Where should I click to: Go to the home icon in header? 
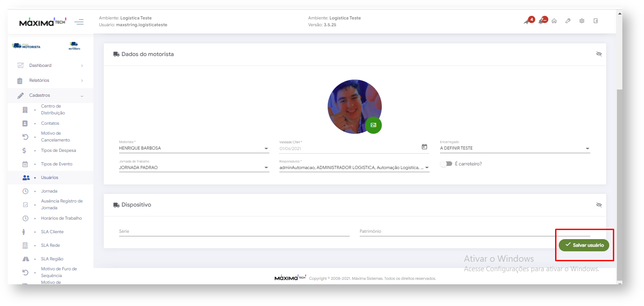[x=554, y=21]
